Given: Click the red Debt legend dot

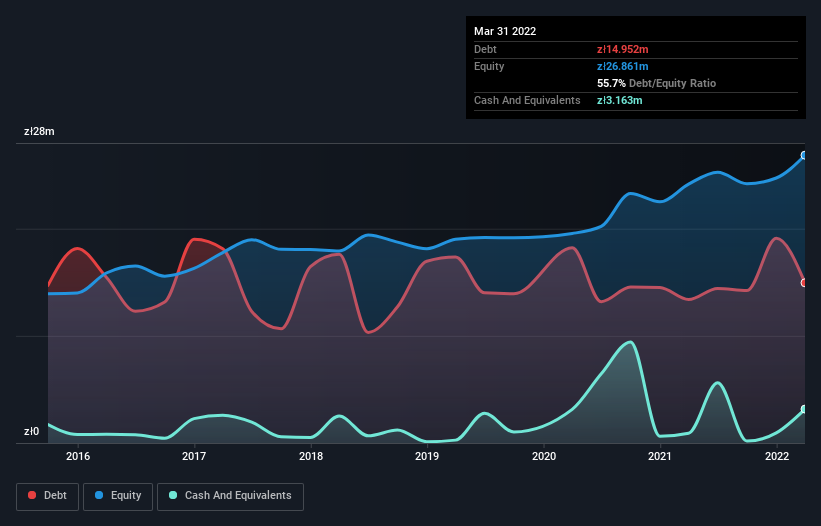Looking at the screenshot, I should [32, 495].
